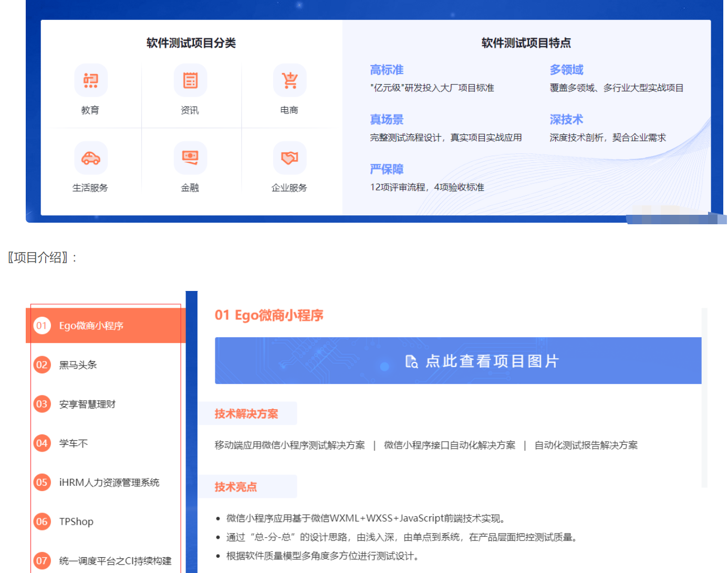Click the document icon in the blue banner
The width and height of the screenshot is (728, 573).
click(411, 361)
